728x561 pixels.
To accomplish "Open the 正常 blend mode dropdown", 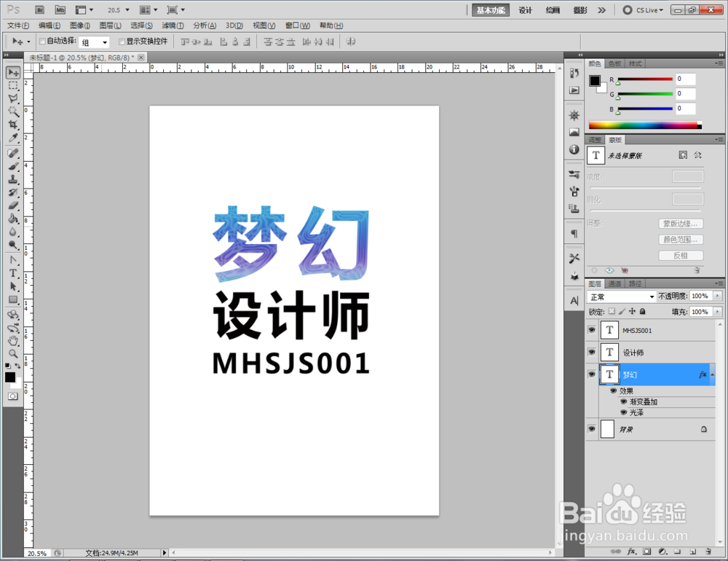I will pos(621,297).
